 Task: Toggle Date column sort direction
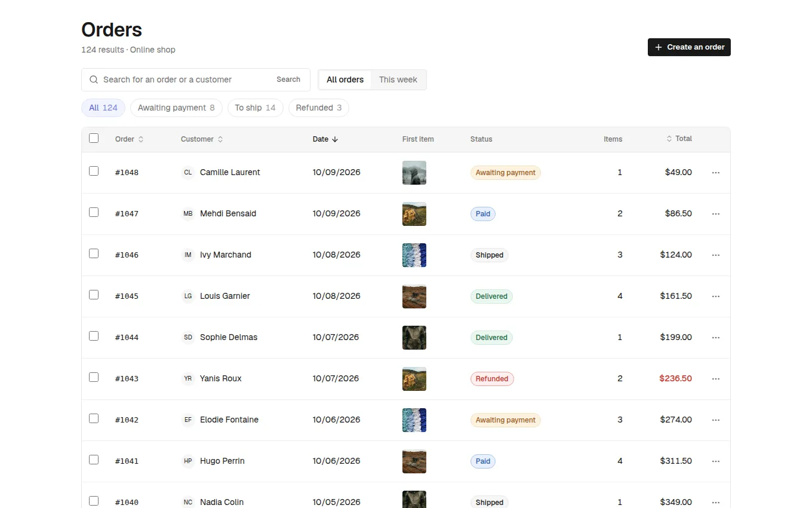pyautogui.click(x=325, y=139)
